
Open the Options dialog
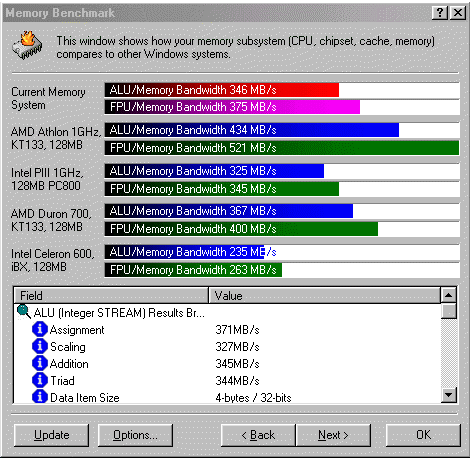(x=135, y=435)
